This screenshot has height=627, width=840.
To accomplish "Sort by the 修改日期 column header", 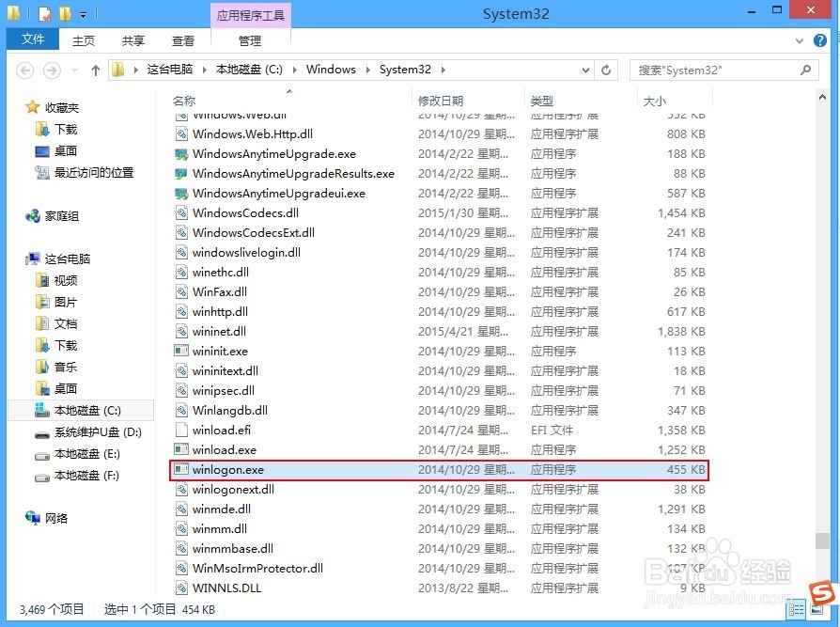I will click(441, 101).
